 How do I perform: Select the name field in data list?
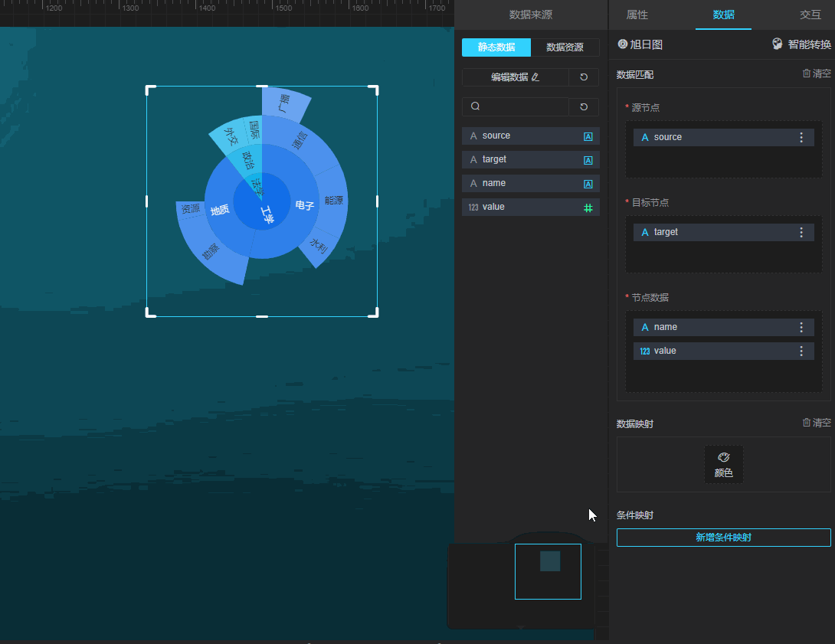click(x=530, y=184)
